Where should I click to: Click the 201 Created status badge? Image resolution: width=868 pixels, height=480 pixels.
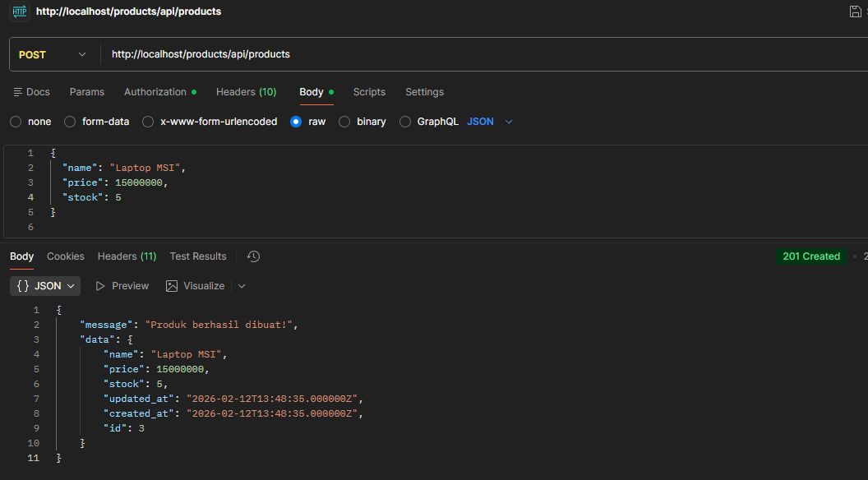pyautogui.click(x=810, y=256)
